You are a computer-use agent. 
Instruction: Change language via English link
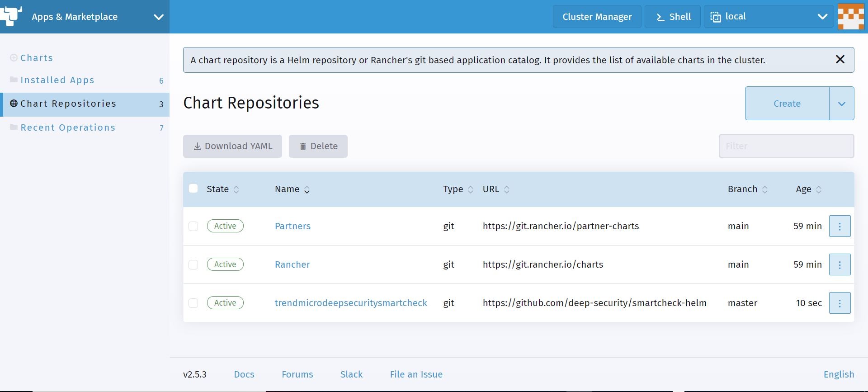pyautogui.click(x=839, y=374)
